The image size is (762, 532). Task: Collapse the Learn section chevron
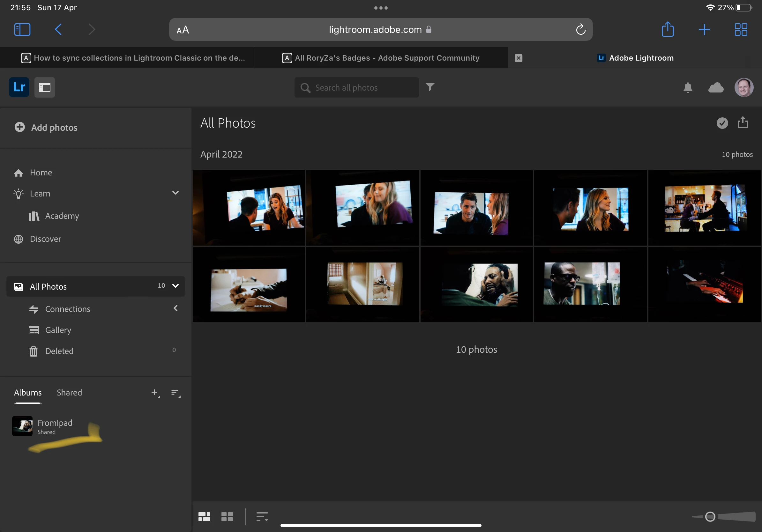[175, 193]
